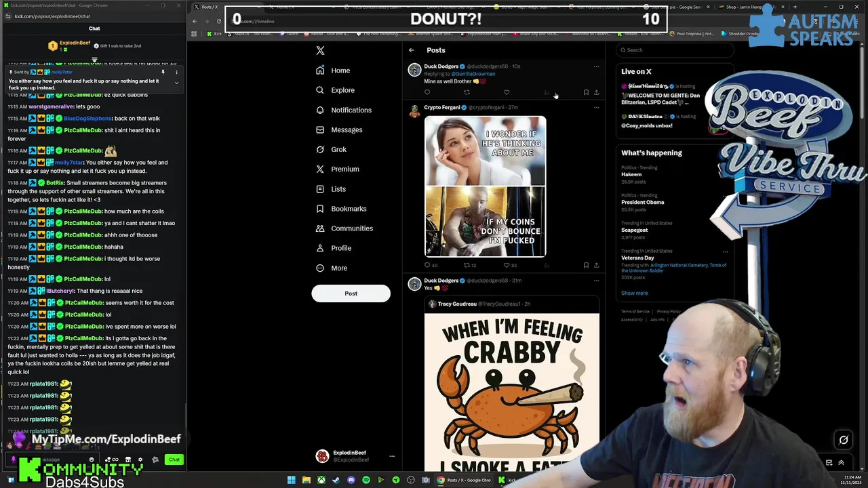Collapse the pinned message chevron

176,83
